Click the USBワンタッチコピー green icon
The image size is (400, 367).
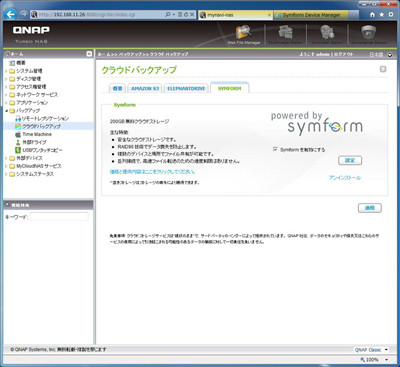(x=18, y=150)
